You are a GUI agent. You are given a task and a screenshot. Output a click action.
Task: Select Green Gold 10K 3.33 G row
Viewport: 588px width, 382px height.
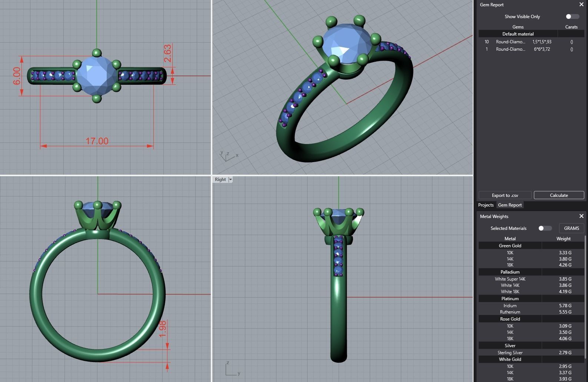[x=531, y=252]
